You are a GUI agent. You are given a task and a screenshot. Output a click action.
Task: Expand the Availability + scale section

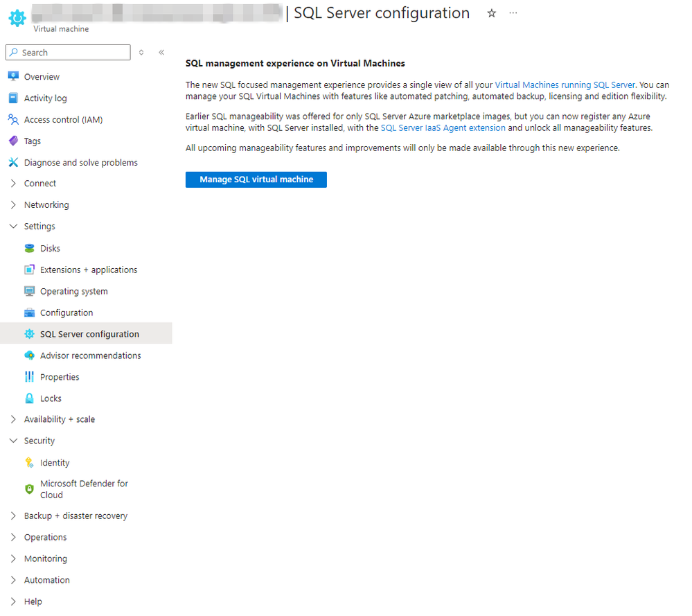point(13,419)
